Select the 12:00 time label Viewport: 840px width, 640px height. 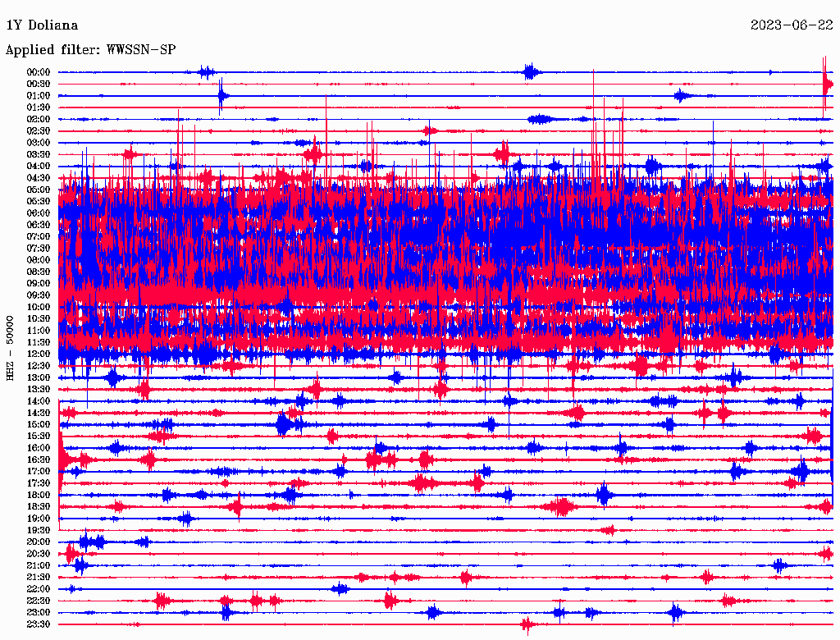(39, 354)
